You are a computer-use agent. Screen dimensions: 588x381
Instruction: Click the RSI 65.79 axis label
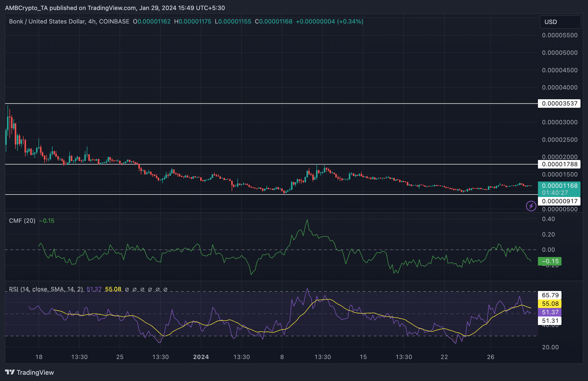(x=550, y=295)
